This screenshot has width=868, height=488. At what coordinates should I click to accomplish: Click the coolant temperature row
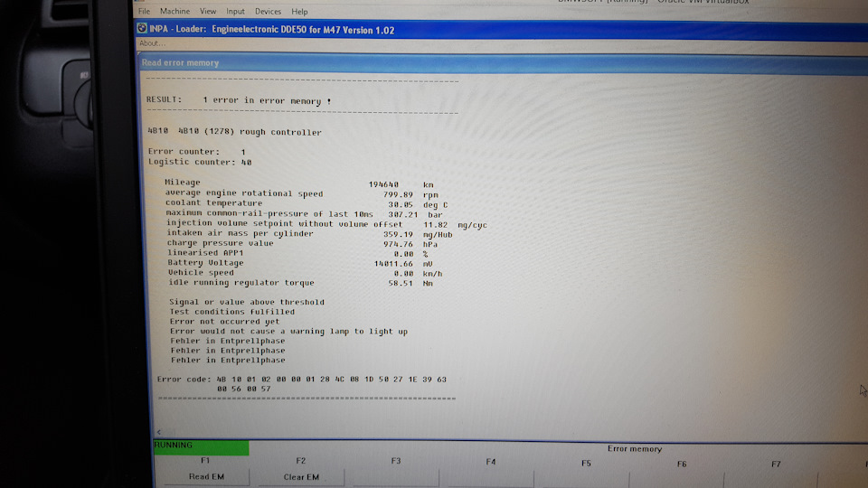307,203
